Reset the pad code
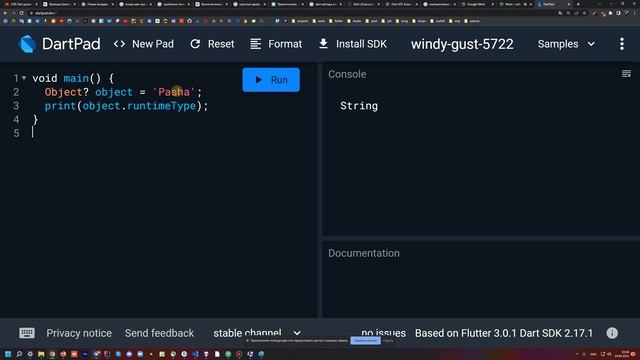This screenshot has height=360, width=640. [212, 44]
